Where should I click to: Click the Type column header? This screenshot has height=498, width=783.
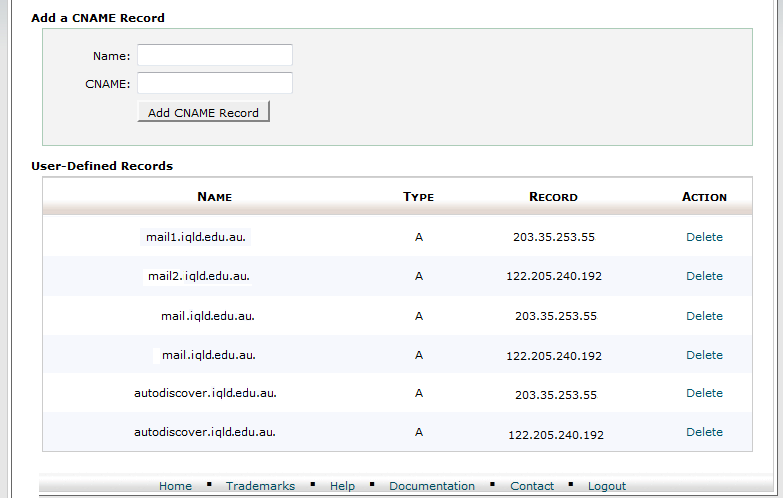(418, 196)
